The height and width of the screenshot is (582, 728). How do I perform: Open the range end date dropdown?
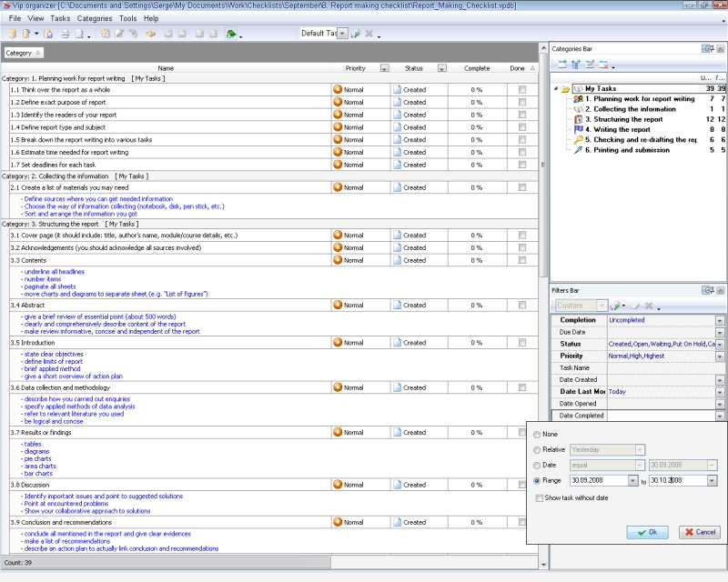pyautogui.click(x=710, y=480)
